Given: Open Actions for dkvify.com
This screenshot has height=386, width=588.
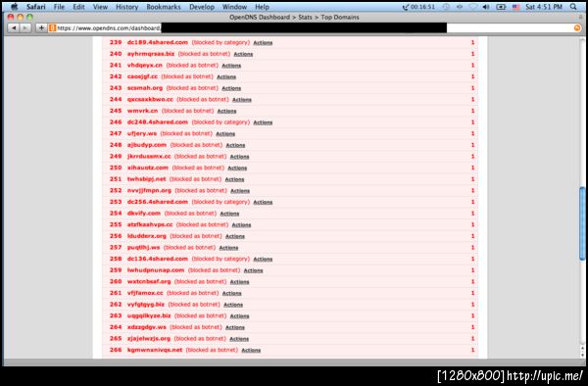Looking at the screenshot, I should [229, 214].
